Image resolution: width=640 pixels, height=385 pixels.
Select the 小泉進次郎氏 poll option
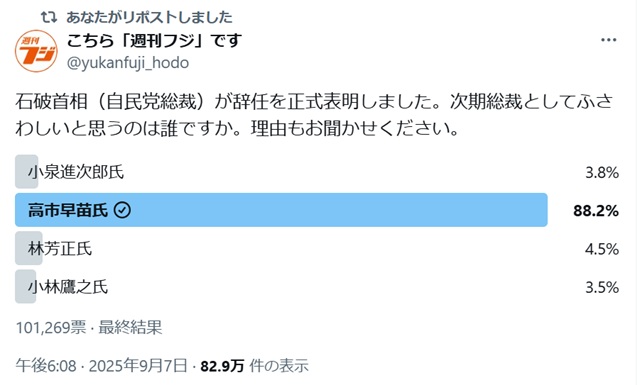pos(317,172)
